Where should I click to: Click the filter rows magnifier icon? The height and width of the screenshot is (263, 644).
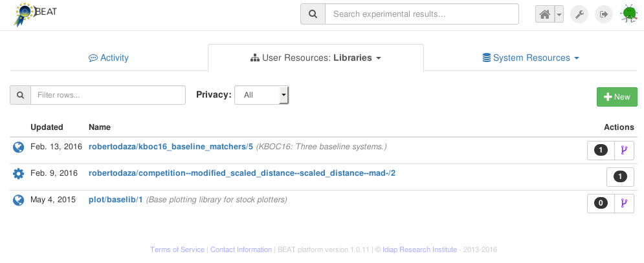pyautogui.click(x=21, y=95)
